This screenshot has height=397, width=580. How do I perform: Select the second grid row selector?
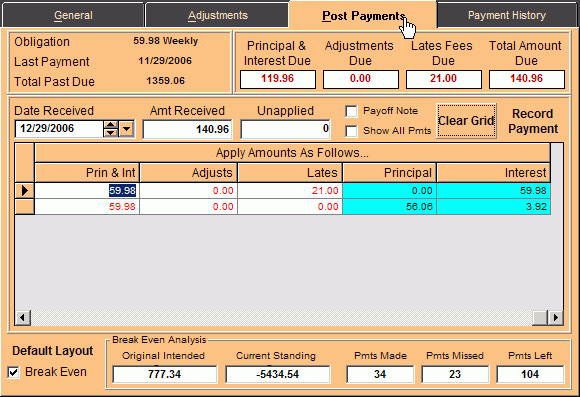tap(25, 206)
